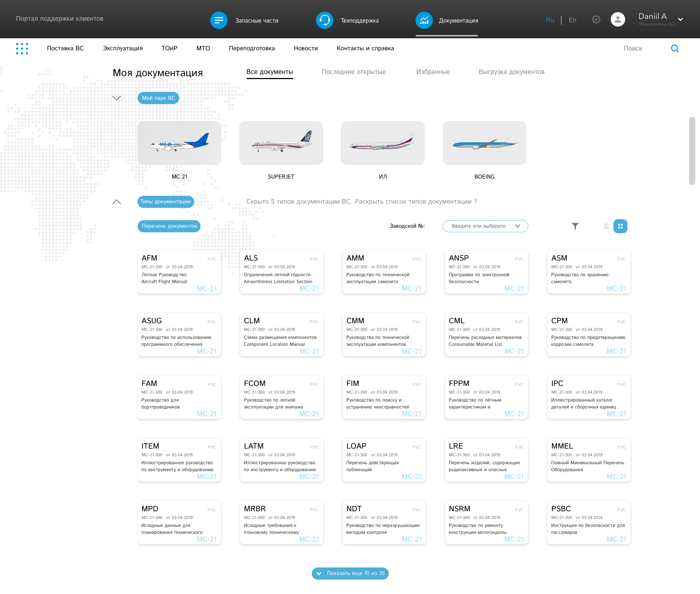Viewport: 700px width, 594px height.
Task: Open the Переподготовка menu
Action: click(x=252, y=48)
